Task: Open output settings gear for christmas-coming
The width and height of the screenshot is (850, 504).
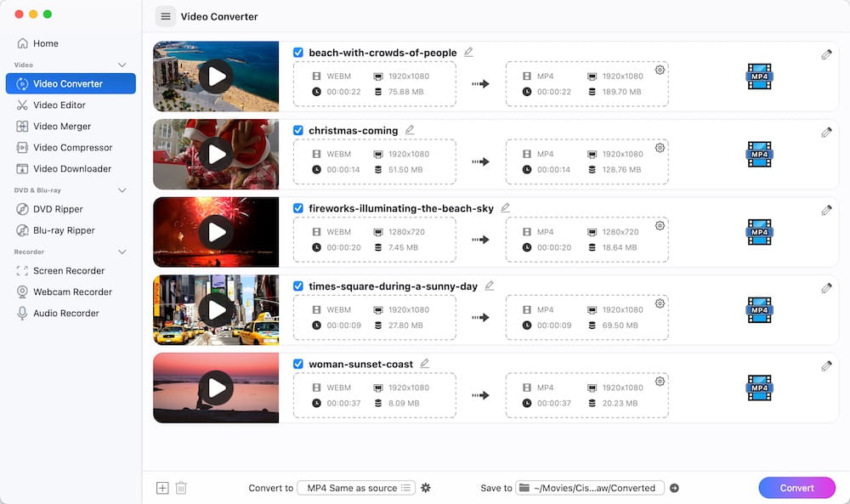Action: click(x=660, y=147)
